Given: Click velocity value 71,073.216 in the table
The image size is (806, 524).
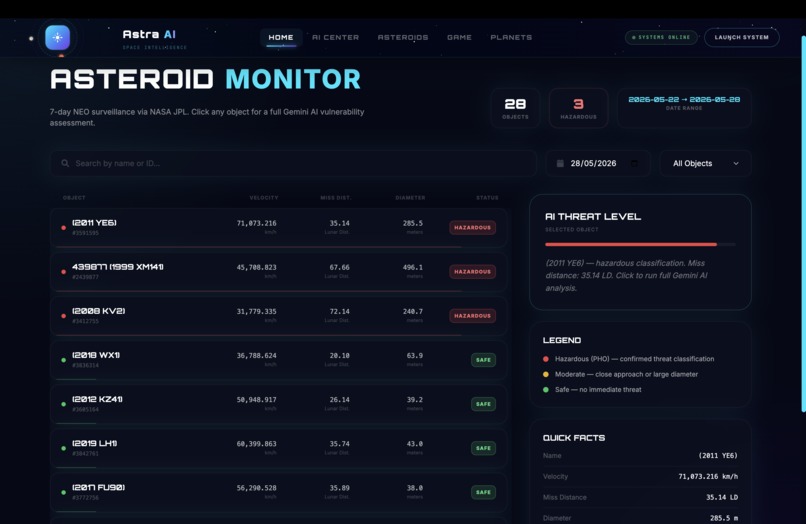Looking at the screenshot, I should click(x=257, y=223).
